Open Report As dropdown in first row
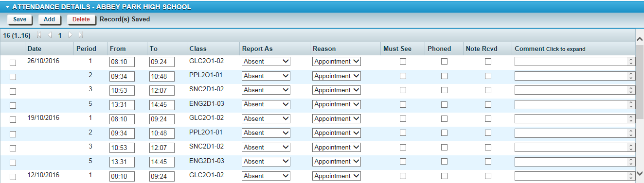The width and height of the screenshot is (644, 183). pos(266,62)
